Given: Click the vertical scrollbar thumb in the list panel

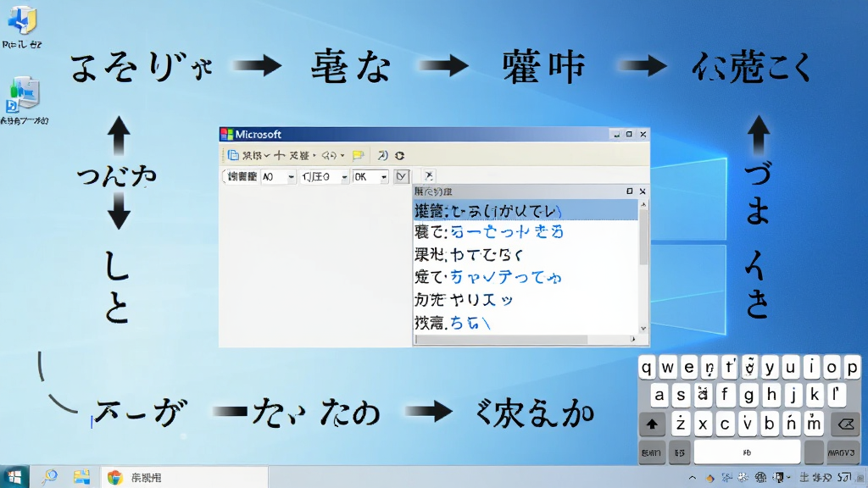Looking at the screenshot, I should pyautogui.click(x=643, y=236).
